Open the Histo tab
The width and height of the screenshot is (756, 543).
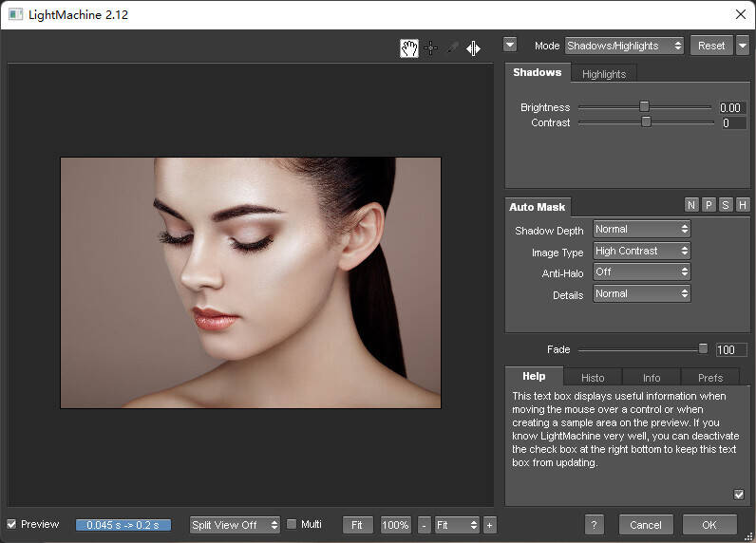point(593,378)
